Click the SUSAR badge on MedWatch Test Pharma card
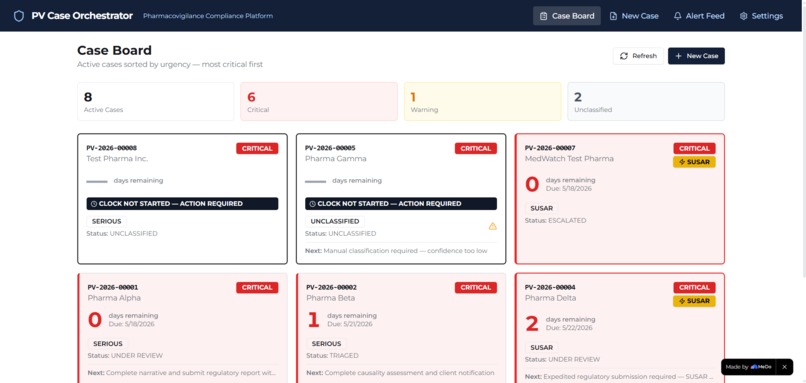The height and width of the screenshot is (383, 806). click(x=694, y=162)
